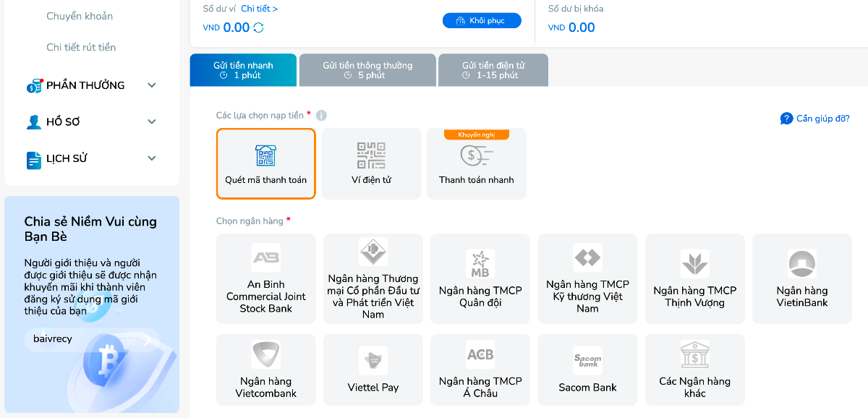868x418 pixels.
Task: Choose Các Ngân hàng khác tile
Action: 694,370
